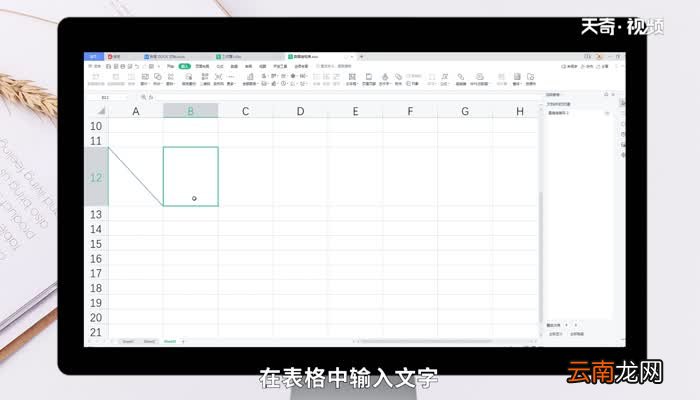Select column D header
700x400 pixels.
(300, 111)
